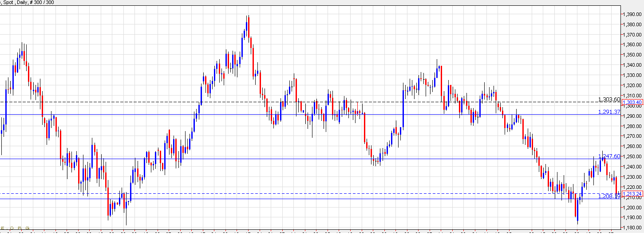The image size is (644, 240).
Task: Click the 1,303.40 red boxed price tag
Action: click(x=632, y=102)
